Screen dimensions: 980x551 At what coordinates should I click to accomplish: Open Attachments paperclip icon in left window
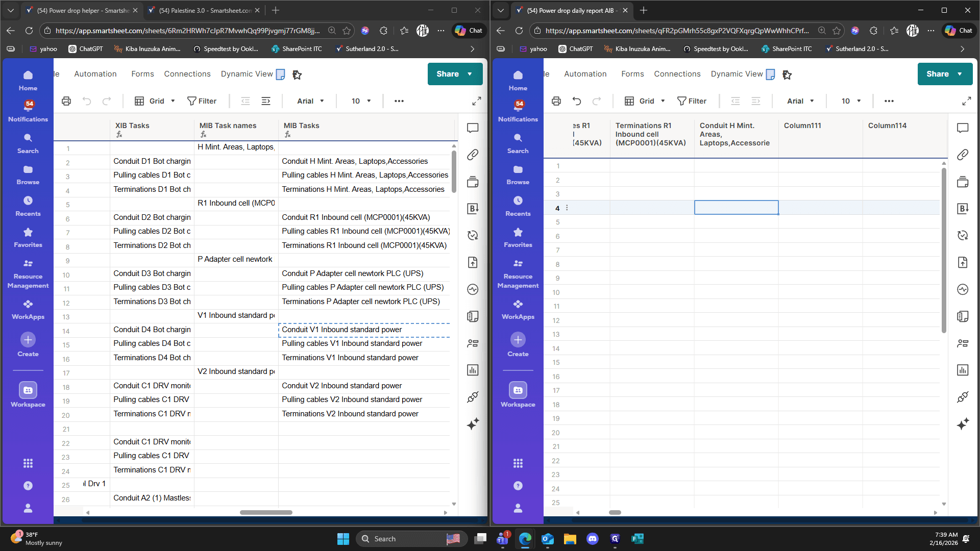click(473, 155)
